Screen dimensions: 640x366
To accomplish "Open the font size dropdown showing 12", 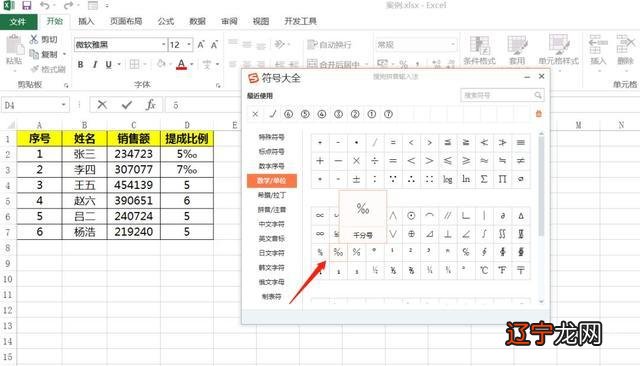I will point(189,44).
